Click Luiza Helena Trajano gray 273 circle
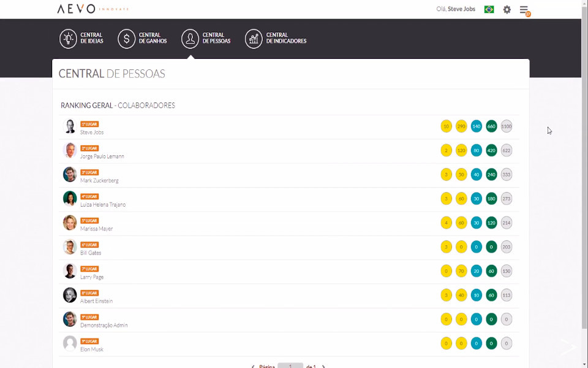The height and width of the screenshot is (368, 588). click(507, 199)
